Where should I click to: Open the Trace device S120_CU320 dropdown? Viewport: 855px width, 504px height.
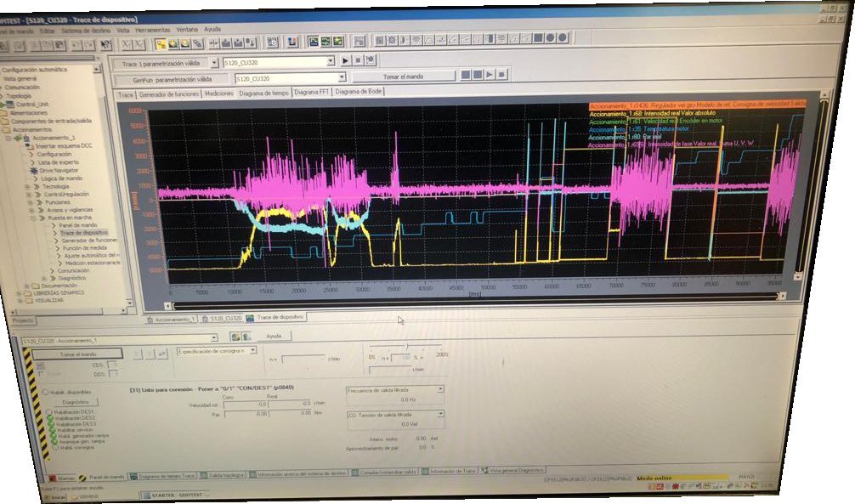(331, 61)
